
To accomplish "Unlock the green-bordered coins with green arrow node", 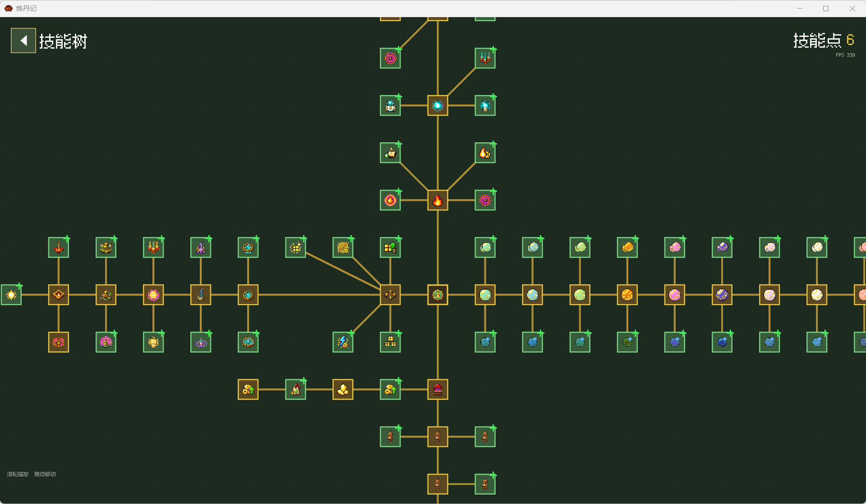I will click(x=390, y=390).
